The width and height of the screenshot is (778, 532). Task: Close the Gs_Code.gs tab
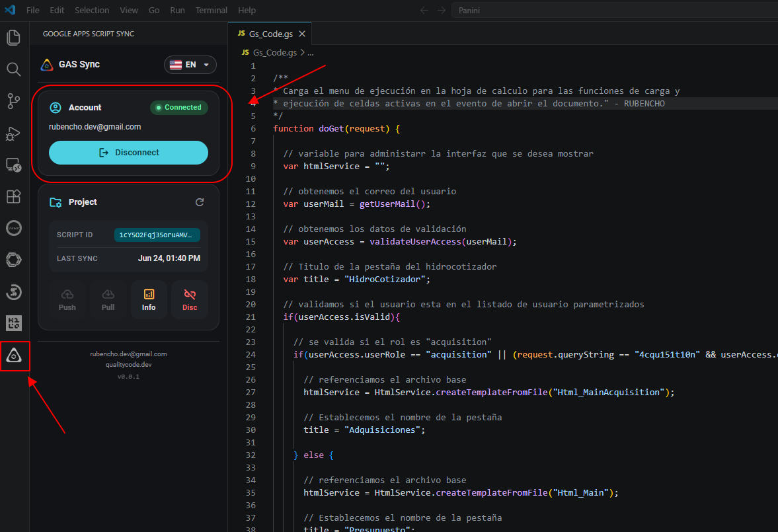(301, 34)
